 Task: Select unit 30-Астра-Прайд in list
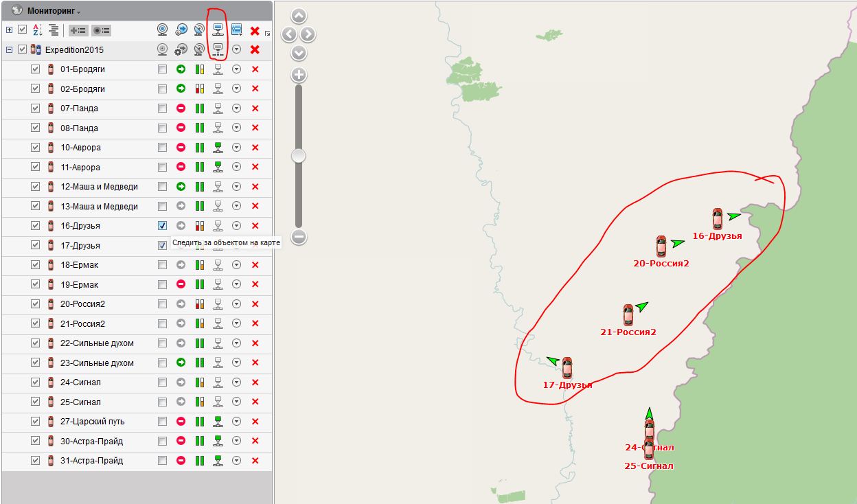pos(91,441)
